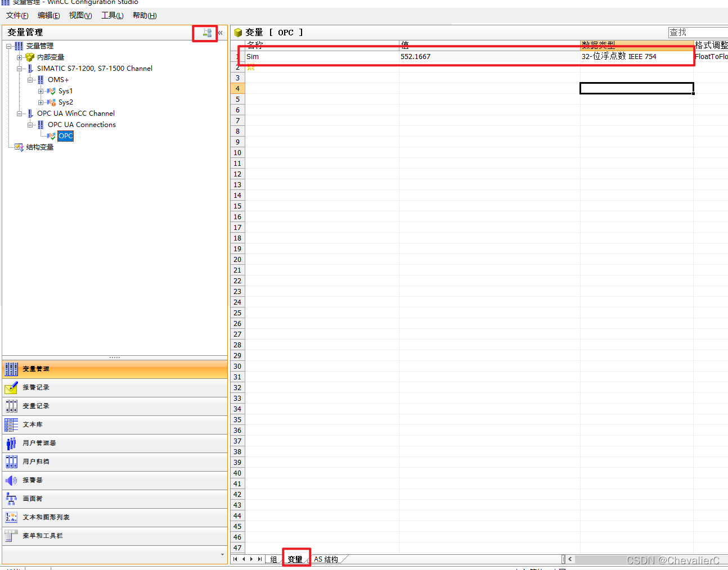Open the 帮助(H) menu
The image size is (728, 570).
click(x=145, y=16)
